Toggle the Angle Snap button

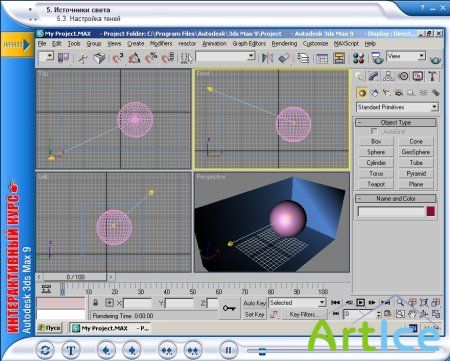coord(135,58)
